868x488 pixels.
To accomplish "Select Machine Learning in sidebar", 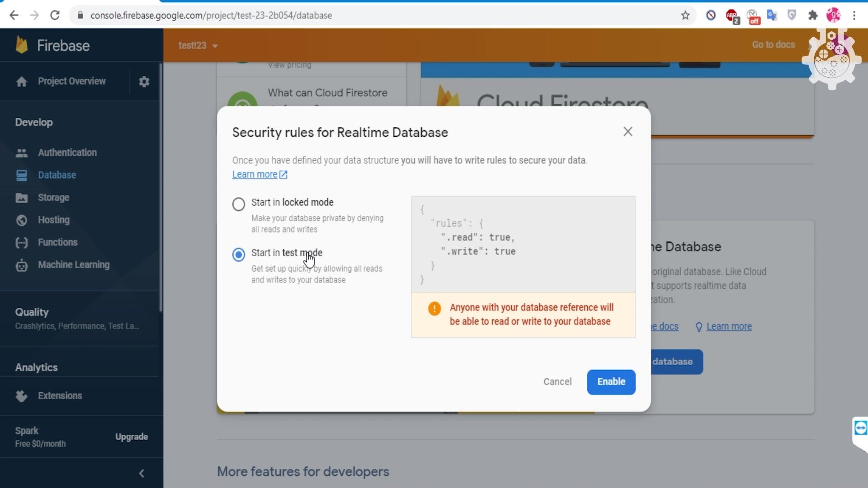I will 74,265.
